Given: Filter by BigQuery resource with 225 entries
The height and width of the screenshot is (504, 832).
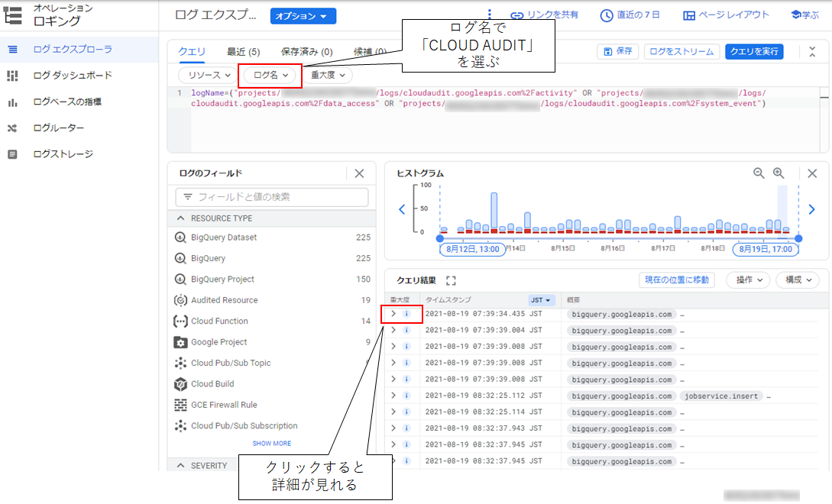Looking at the screenshot, I should coord(272,258).
